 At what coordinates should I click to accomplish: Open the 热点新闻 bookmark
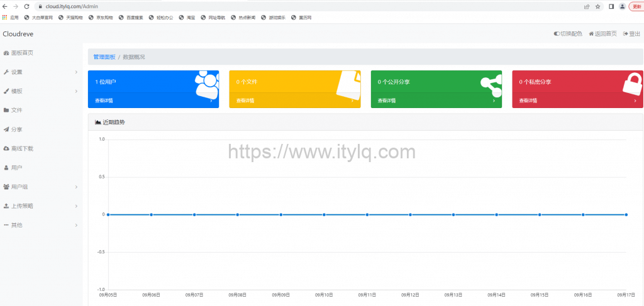(x=243, y=18)
